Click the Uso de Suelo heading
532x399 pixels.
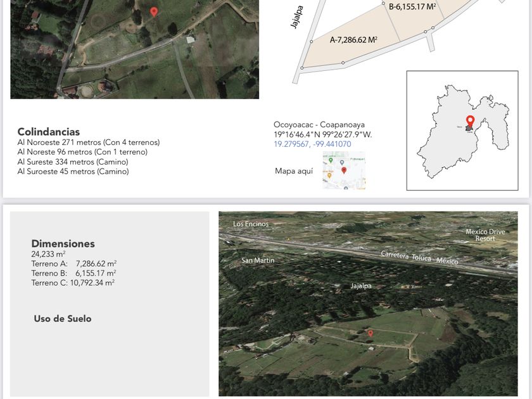[62, 319]
